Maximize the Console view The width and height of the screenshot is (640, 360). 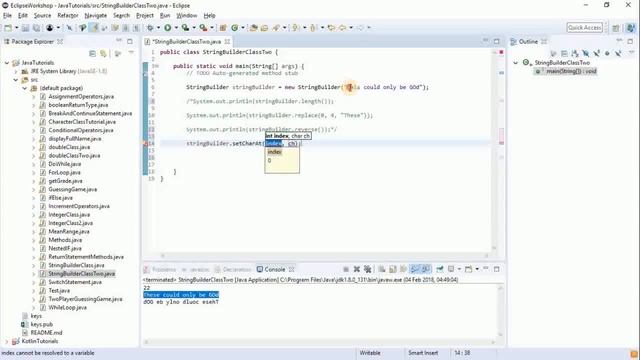click(x=497, y=269)
